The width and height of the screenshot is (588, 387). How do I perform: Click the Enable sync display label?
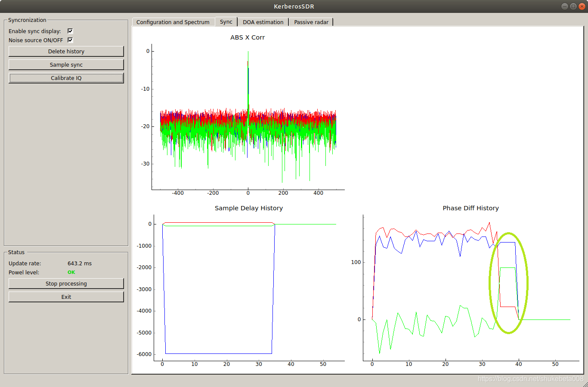coord(35,31)
